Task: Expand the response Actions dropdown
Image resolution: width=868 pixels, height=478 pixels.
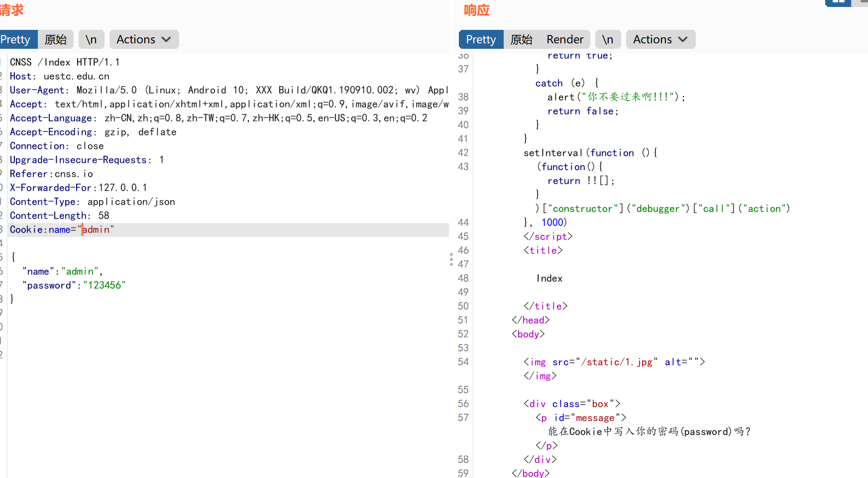Action: (660, 39)
